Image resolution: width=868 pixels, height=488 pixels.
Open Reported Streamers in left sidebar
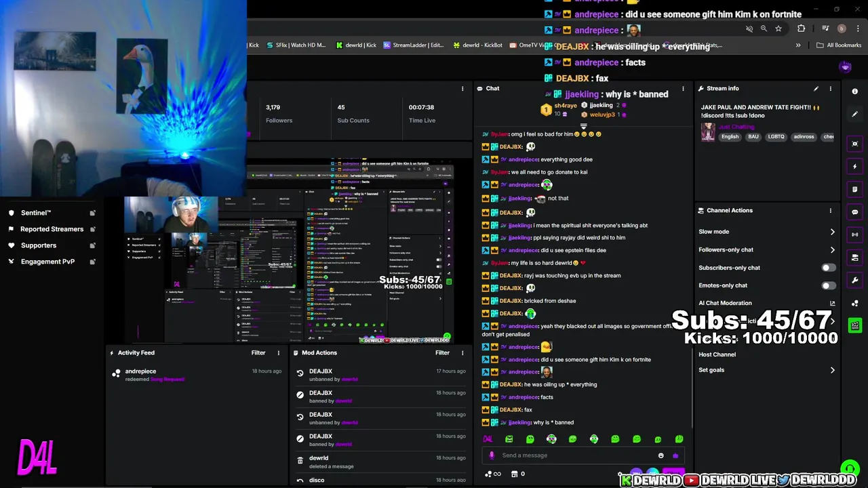tap(52, 229)
